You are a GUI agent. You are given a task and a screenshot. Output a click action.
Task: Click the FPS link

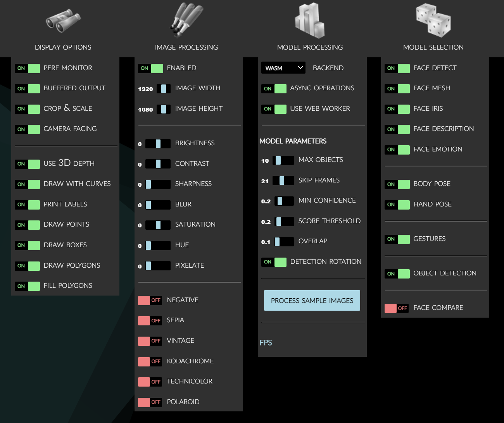[x=266, y=343]
